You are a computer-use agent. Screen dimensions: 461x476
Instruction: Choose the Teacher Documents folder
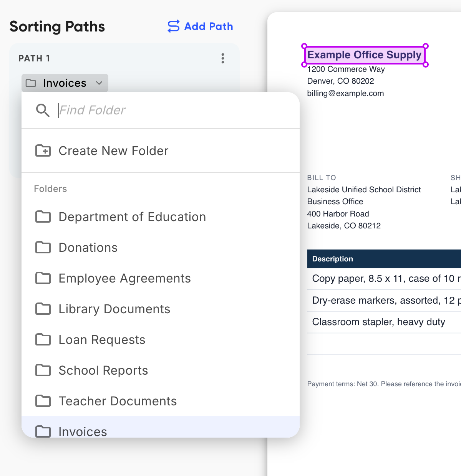pyautogui.click(x=161, y=401)
